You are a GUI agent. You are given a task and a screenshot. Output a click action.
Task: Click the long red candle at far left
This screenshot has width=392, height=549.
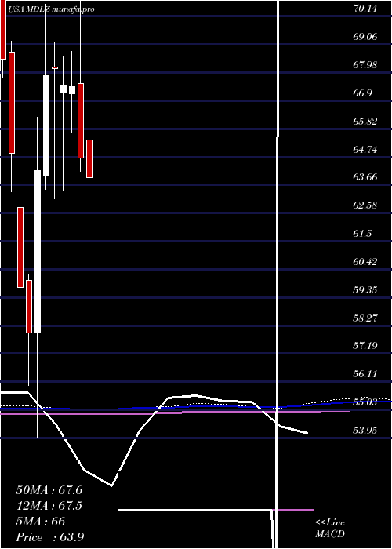click(12, 103)
